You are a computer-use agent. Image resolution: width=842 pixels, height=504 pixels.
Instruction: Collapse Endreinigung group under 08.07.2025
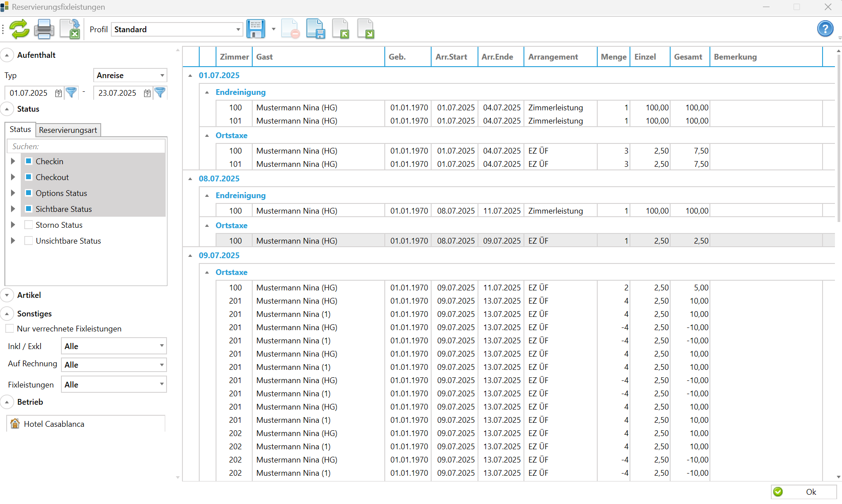coord(207,196)
